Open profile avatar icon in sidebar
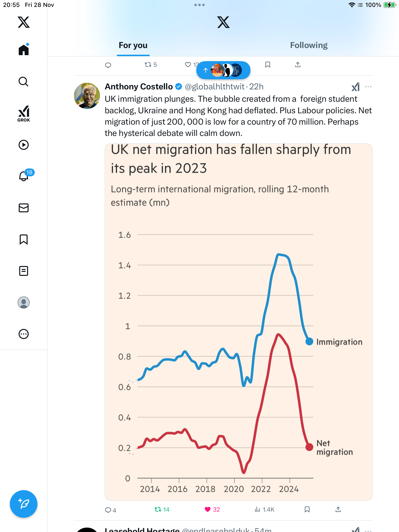This screenshot has height=532, width=399. 24,302
